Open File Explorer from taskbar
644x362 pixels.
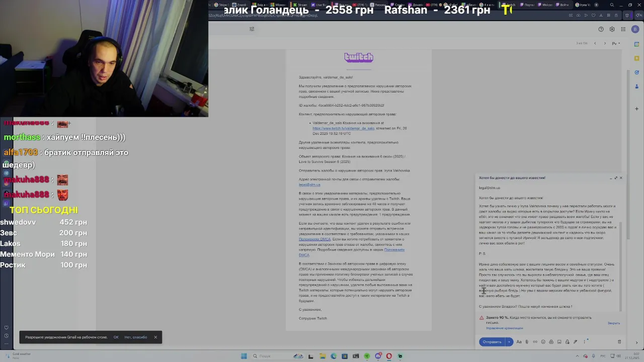(x=323, y=356)
